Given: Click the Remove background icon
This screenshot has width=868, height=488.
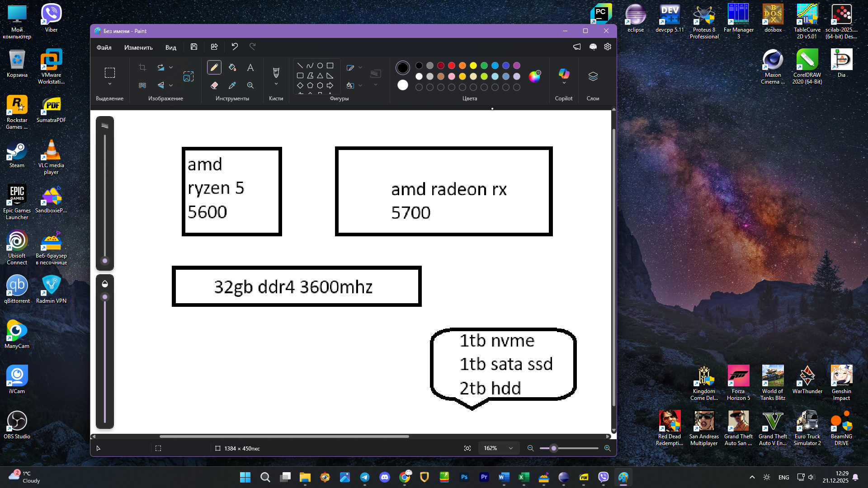Looking at the screenshot, I should 142,85.
